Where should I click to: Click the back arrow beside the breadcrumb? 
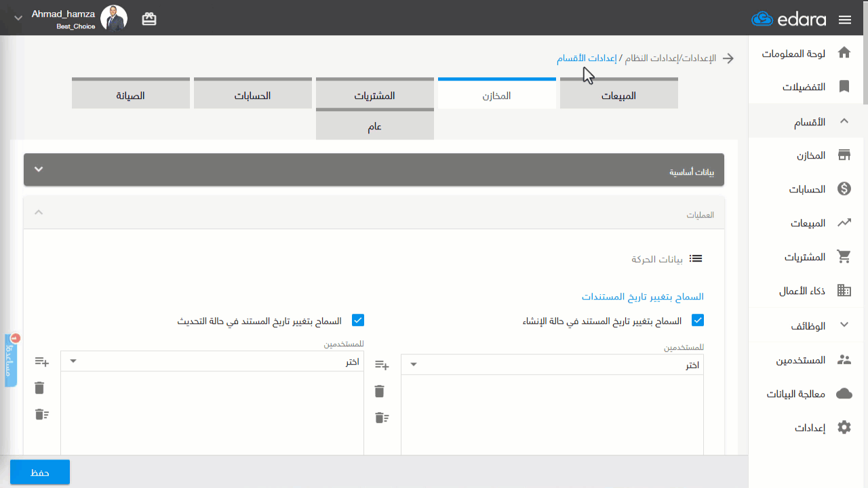[728, 58]
